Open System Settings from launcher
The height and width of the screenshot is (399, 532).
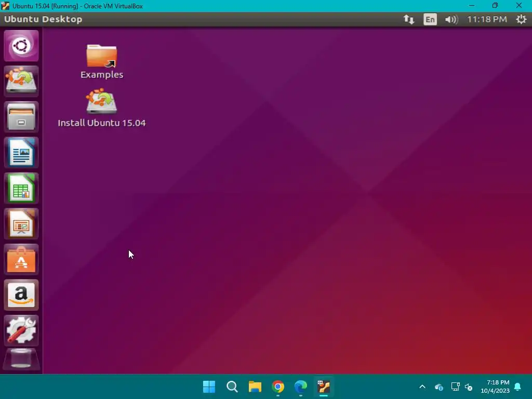click(x=21, y=331)
